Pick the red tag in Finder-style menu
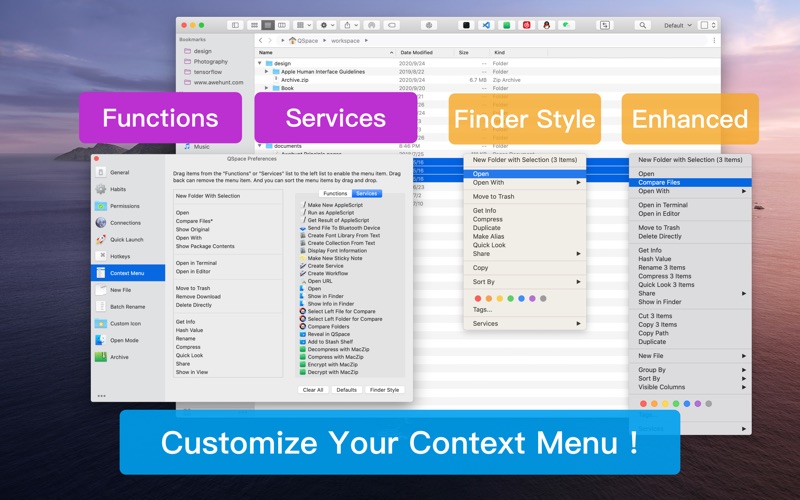This screenshot has height=500, width=800. (478, 298)
